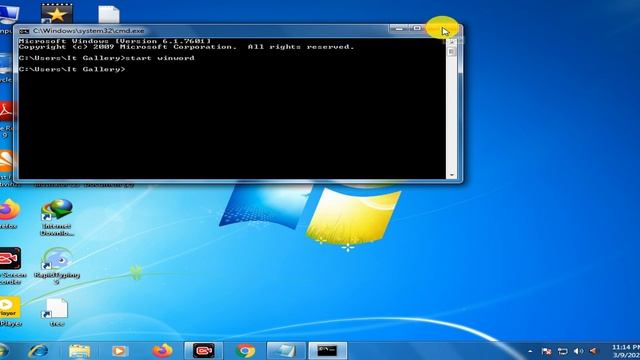The height and width of the screenshot is (360, 640).
Task: Minimize the Command Prompt window
Action: pos(399,29)
